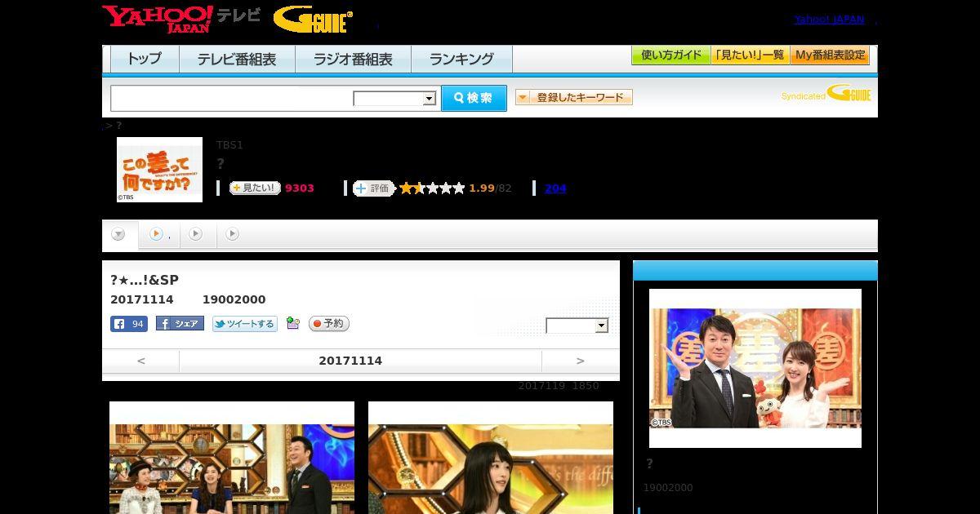Click the calendar add icon beside tweet button

tap(293, 324)
